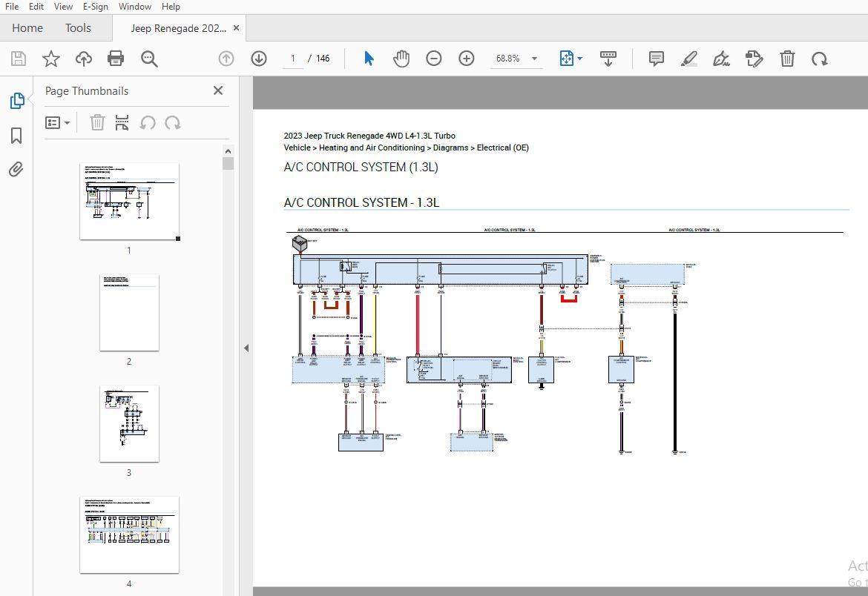Screen dimensions: 868x596
Task: Click the 'A/C CONTROL SYSTEM - 1.3L' heading
Action: [x=361, y=202]
